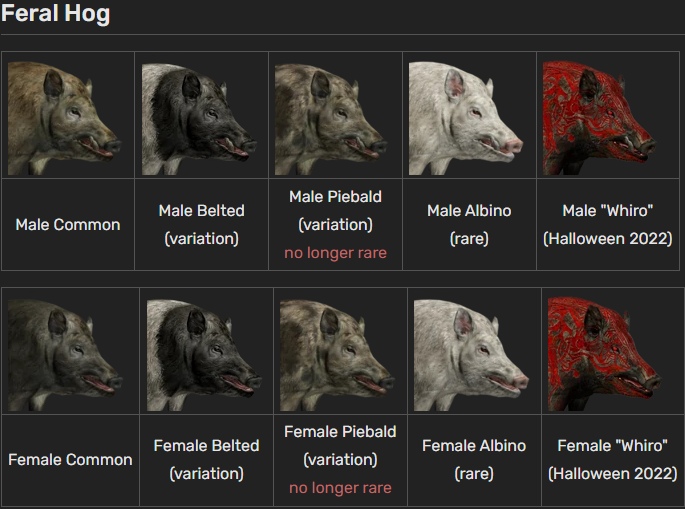
Task: Open the red Male Whiro hog image
Action: 608,115
